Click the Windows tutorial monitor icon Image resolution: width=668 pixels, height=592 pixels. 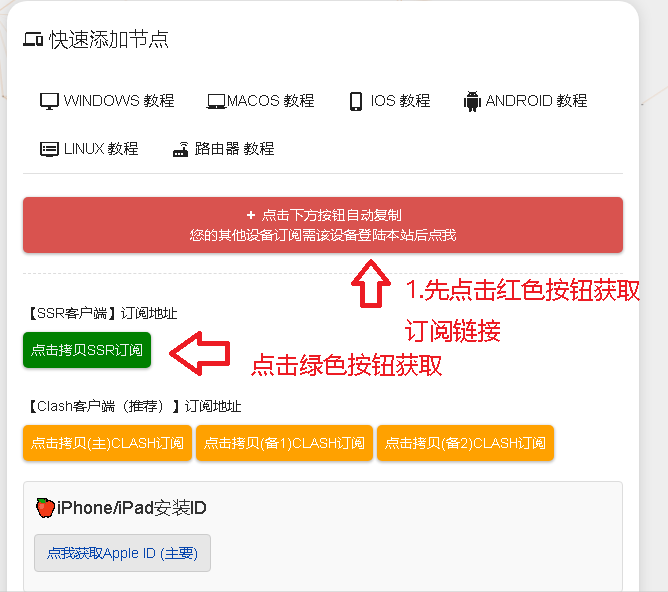[x=49, y=101]
